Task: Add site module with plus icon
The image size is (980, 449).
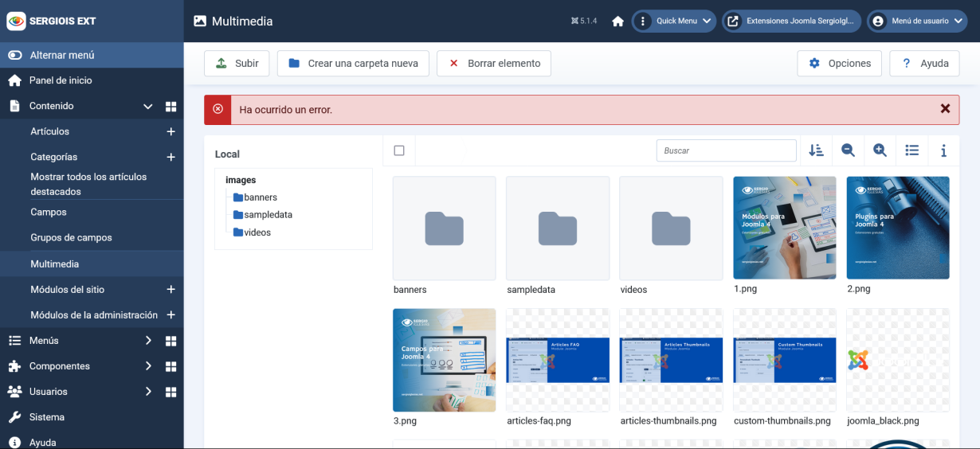Action: (x=171, y=289)
